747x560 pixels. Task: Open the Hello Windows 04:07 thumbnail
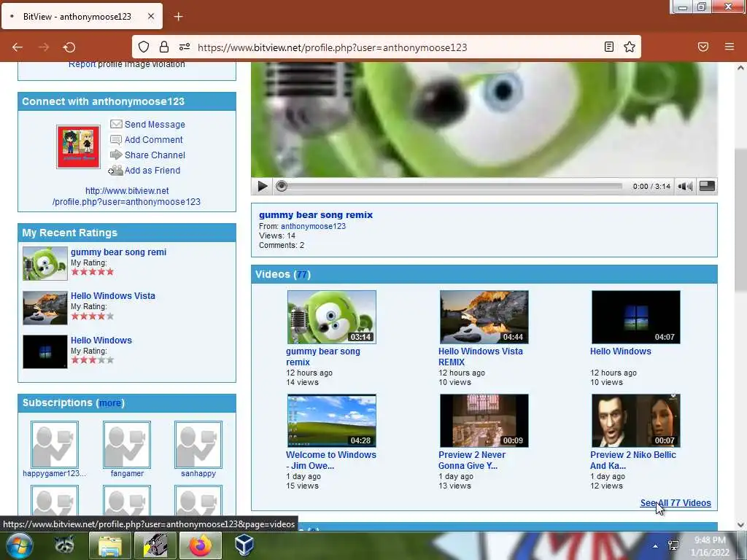[636, 317]
